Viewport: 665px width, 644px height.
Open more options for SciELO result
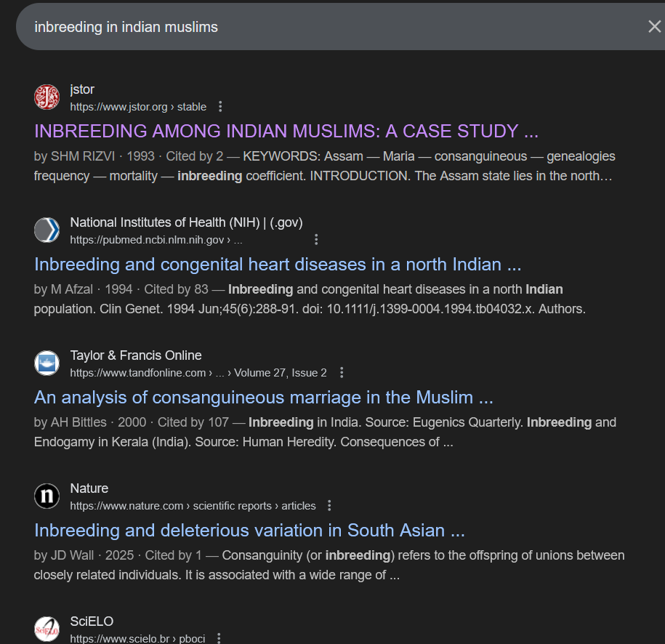point(219,639)
